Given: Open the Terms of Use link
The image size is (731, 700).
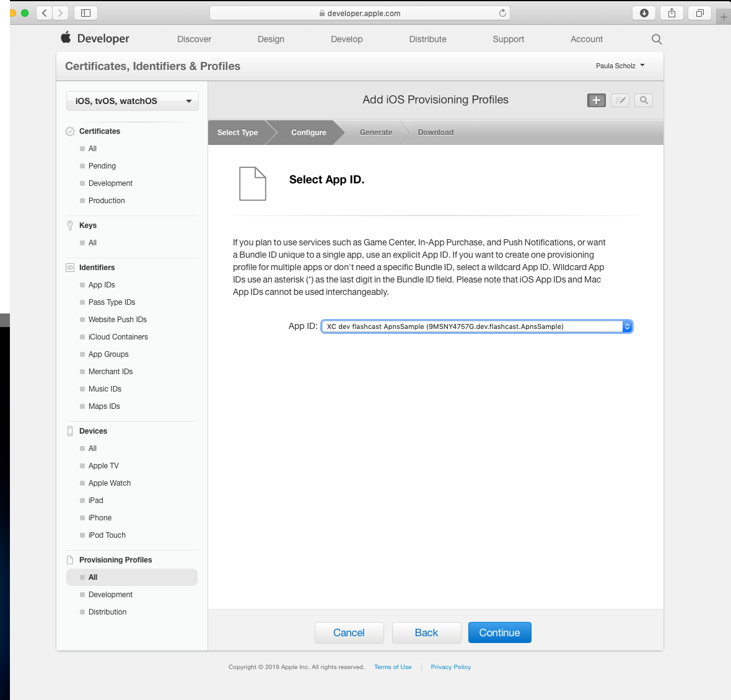Looking at the screenshot, I should [393, 667].
